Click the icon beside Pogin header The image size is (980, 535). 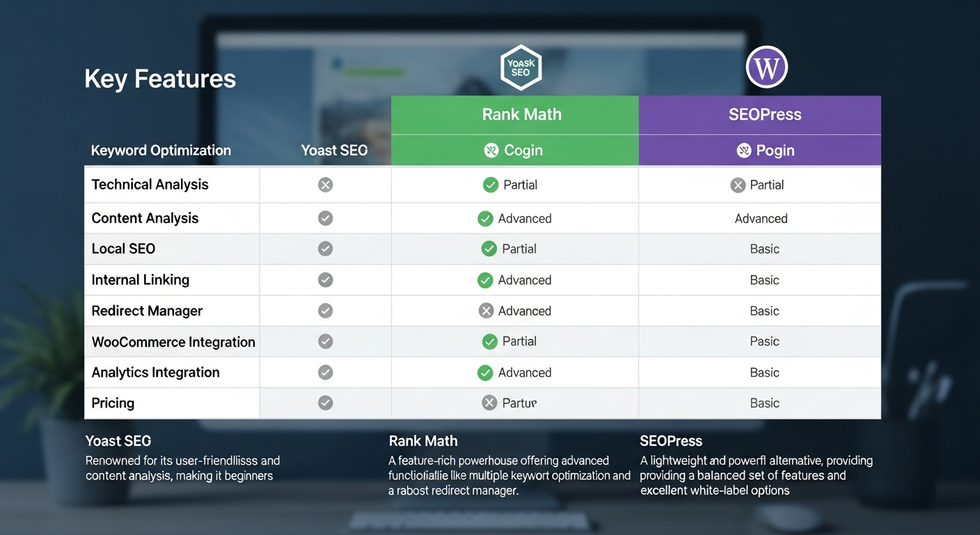pos(743,150)
